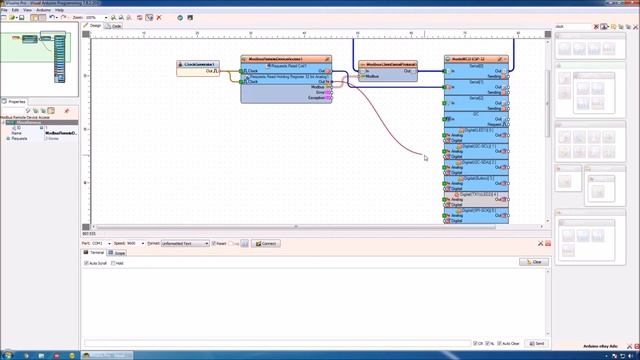640x360 pixels.
Task: Open the Port COM dropdown
Action: pos(109,244)
